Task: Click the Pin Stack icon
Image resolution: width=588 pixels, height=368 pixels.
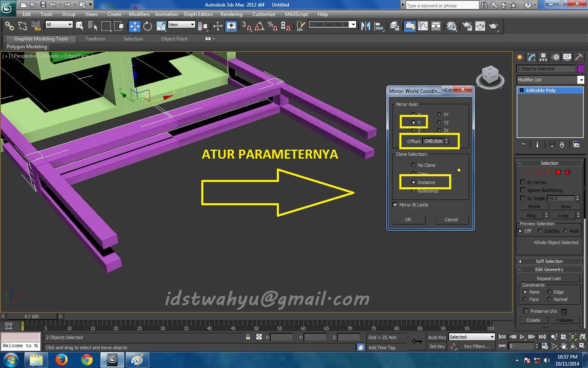Action: point(523,144)
